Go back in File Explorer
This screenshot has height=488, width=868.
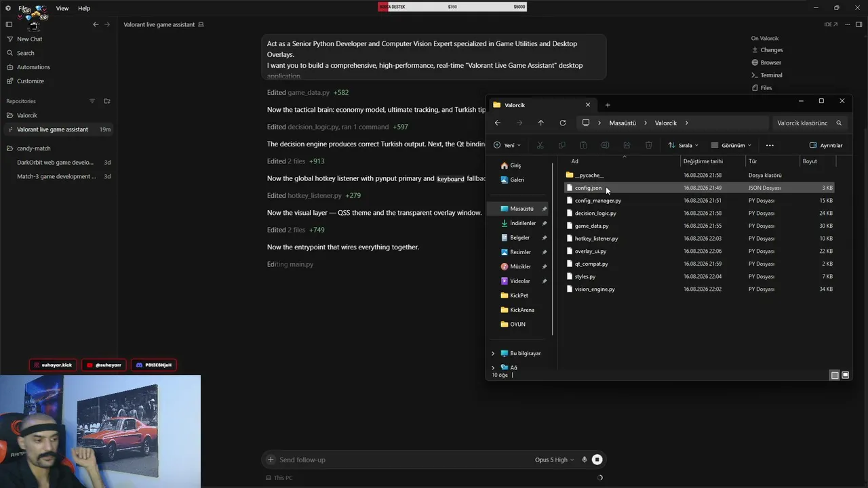(498, 123)
